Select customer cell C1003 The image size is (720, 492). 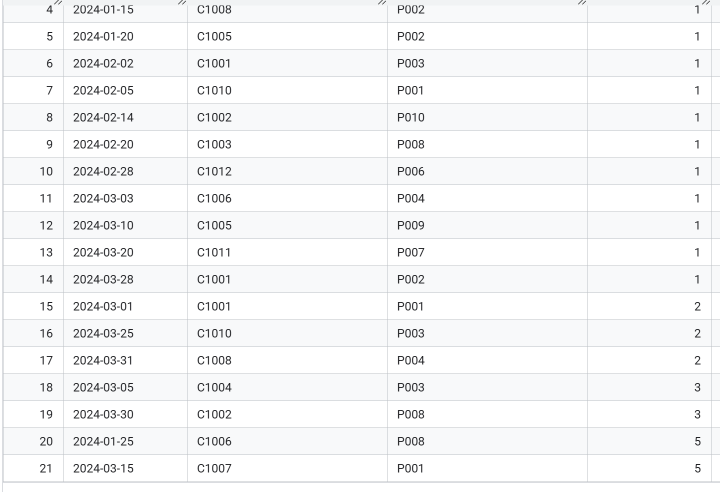[x=214, y=144]
